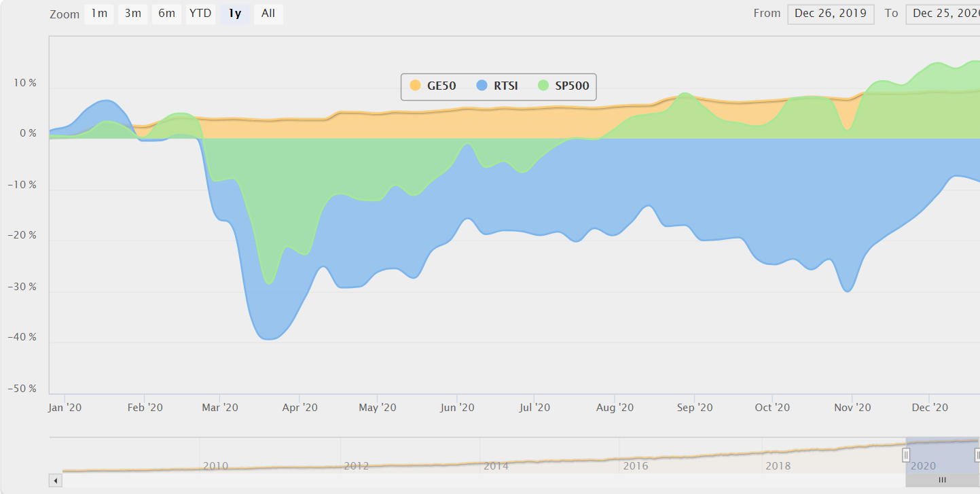Toggle GE50 series in legend

[433, 86]
